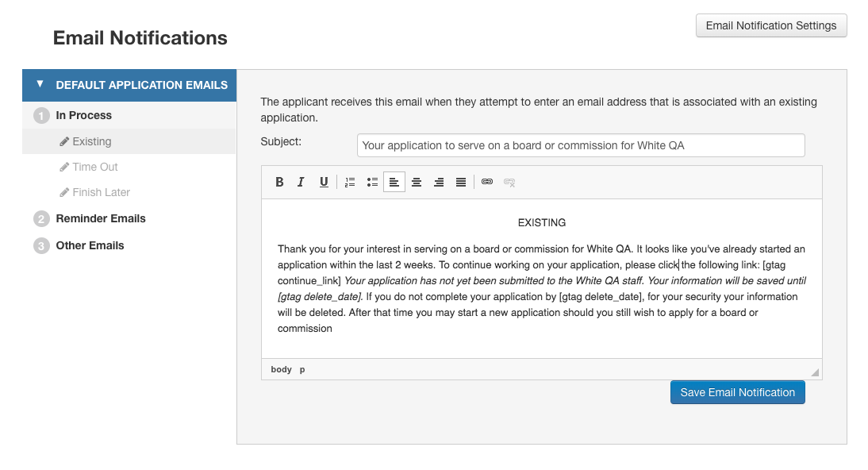The image size is (868, 470).
Task: Open the Finish Later email template
Action: (102, 192)
